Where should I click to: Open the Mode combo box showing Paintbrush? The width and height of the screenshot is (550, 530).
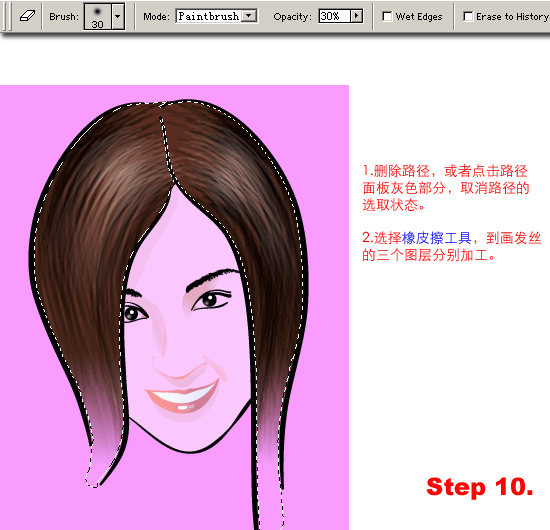tap(216, 16)
